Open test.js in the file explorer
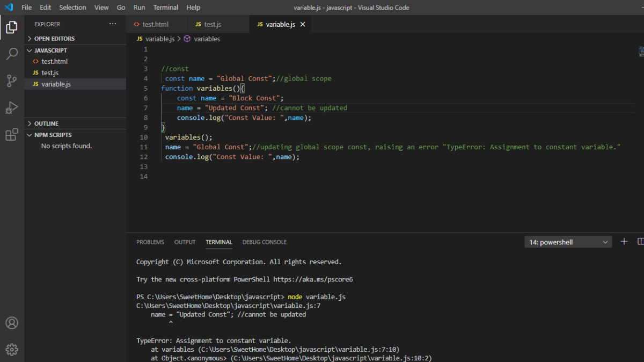The height and width of the screenshot is (362, 644). (x=50, y=73)
